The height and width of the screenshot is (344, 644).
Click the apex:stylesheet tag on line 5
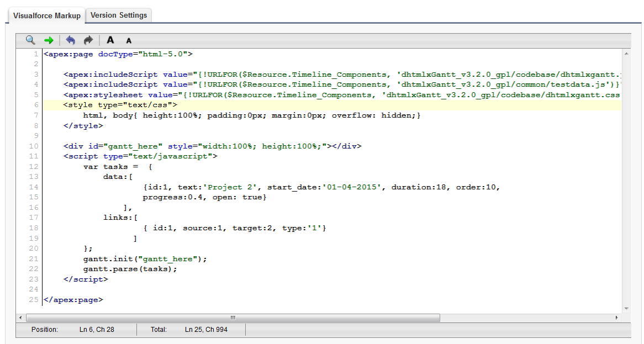(x=342, y=95)
